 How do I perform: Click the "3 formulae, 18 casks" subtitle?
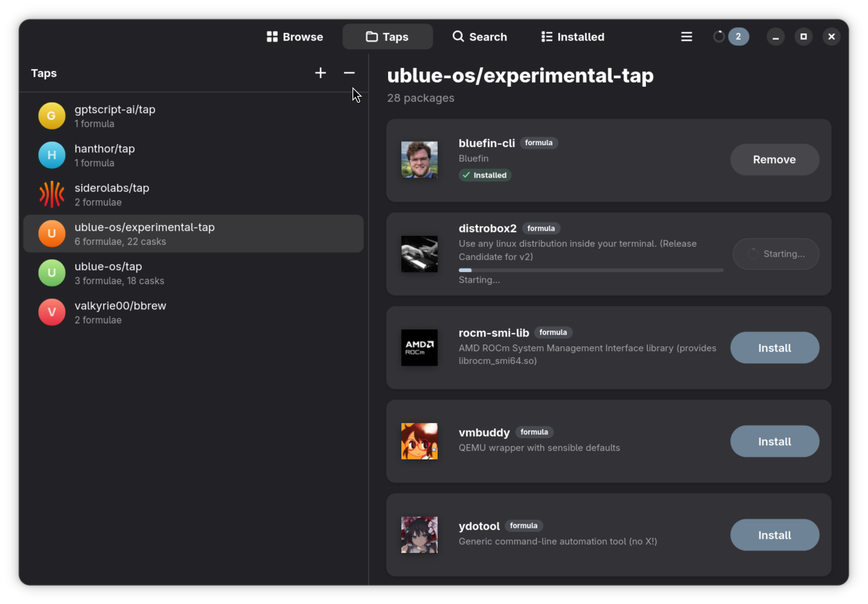(120, 281)
